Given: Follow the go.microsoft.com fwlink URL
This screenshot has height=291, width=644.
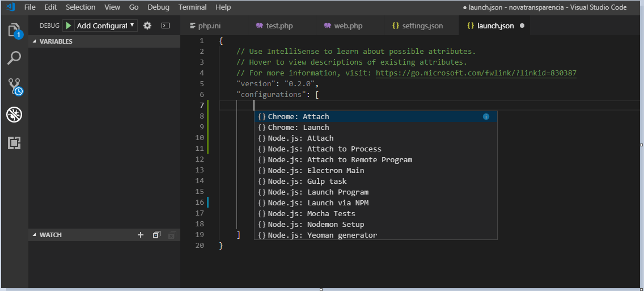Looking at the screenshot, I should point(476,73).
